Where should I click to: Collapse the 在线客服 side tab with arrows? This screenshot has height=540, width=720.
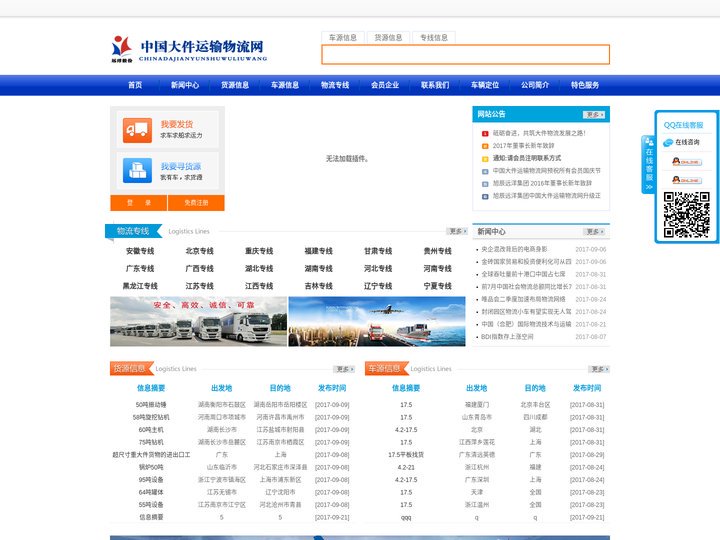[649, 187]
